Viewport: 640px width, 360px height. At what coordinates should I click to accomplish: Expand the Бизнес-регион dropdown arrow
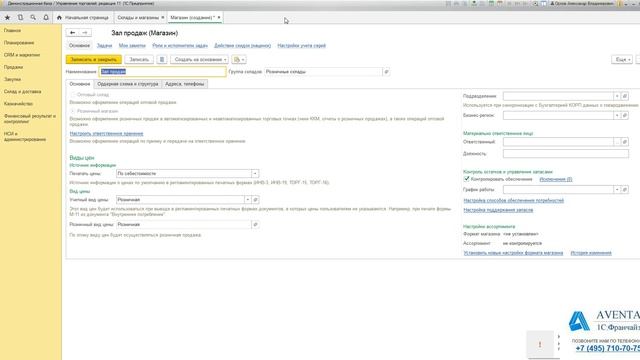tap(617, 116)
